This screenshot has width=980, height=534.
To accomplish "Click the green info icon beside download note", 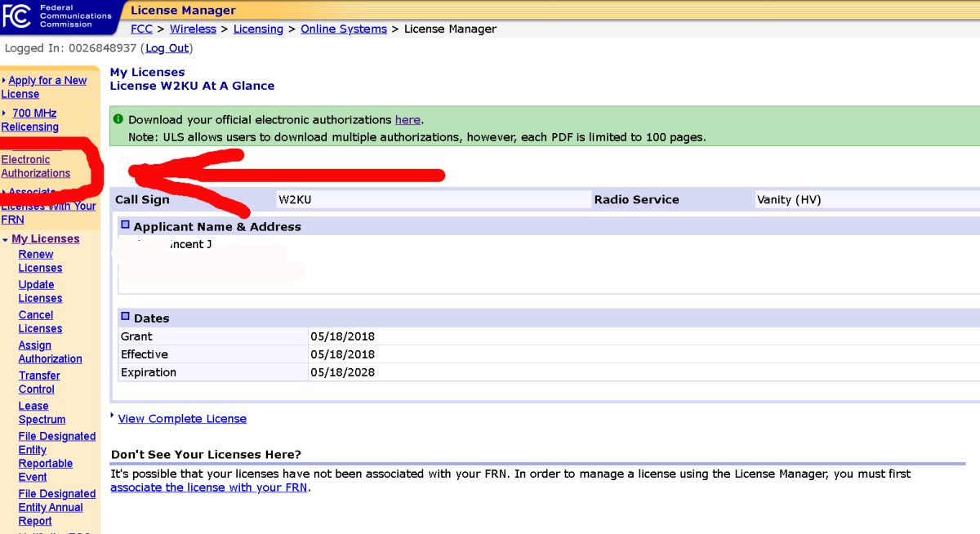I will pos(118,119).
